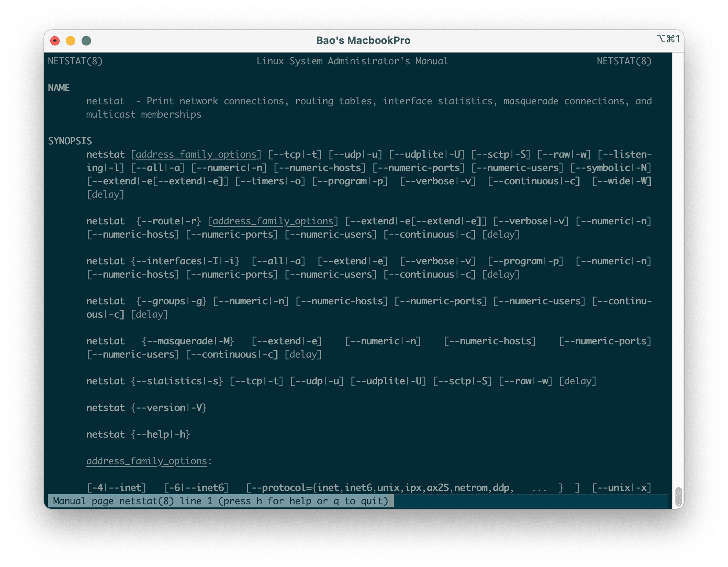Click the ⌥⌘1 shortcut indicator
Viewport: 728px width, 567px height.
click(x=668, y=39)
